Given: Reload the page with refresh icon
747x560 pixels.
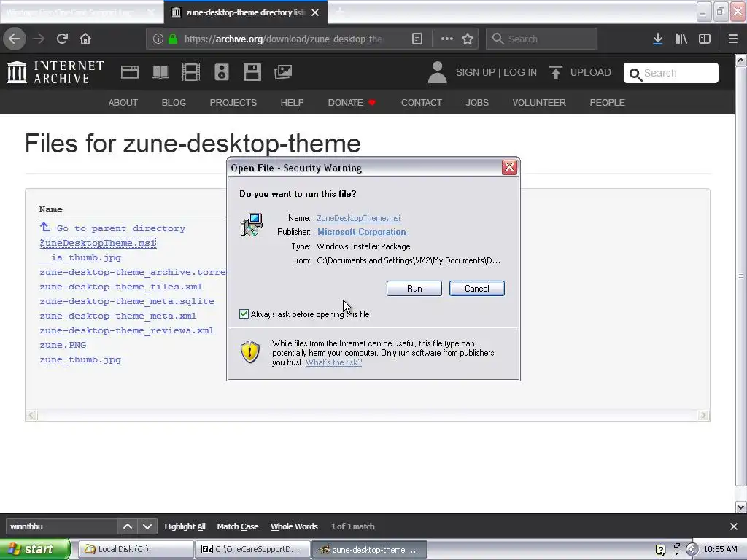Looking at the screenshot, I should [x=62, y=39].
